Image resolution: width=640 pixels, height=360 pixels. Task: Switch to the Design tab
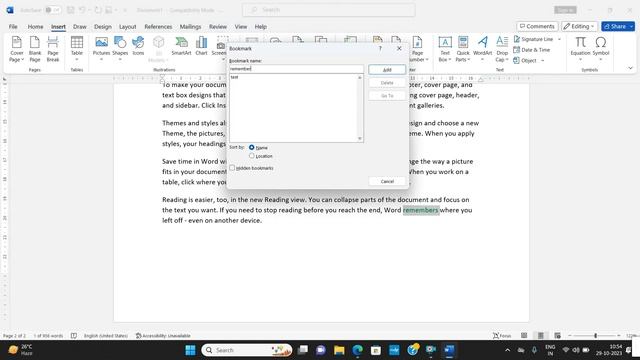coord(102,27)
